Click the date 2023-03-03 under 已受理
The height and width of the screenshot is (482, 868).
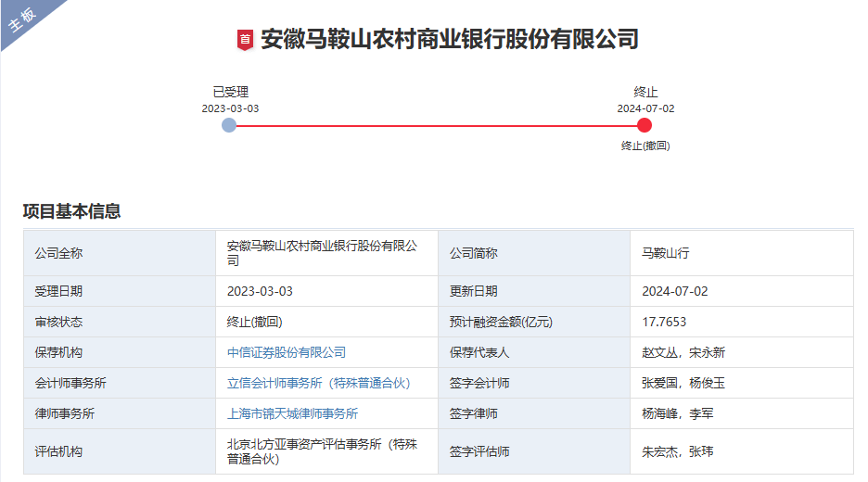[x=230, y=108]
